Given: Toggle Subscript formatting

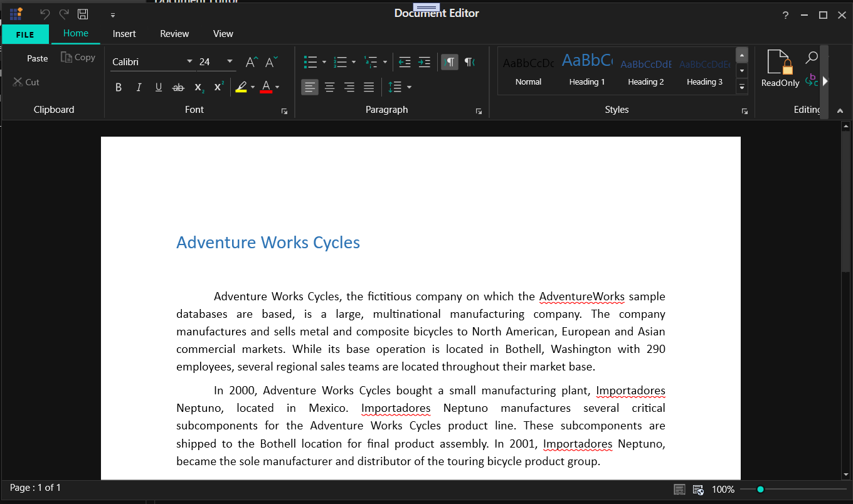Looking at the screenshot, I should (x=198, y=87).
